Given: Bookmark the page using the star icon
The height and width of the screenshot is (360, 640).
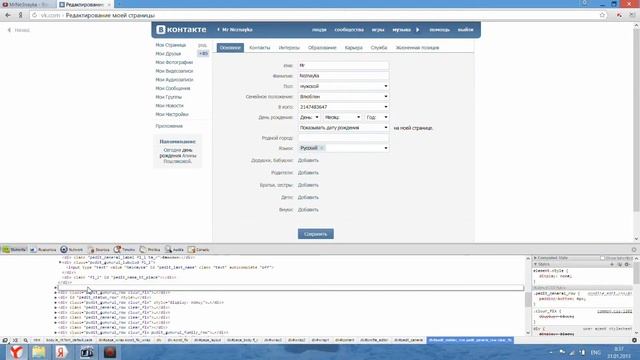Looking at the screenshot, I should click(602, 15).
